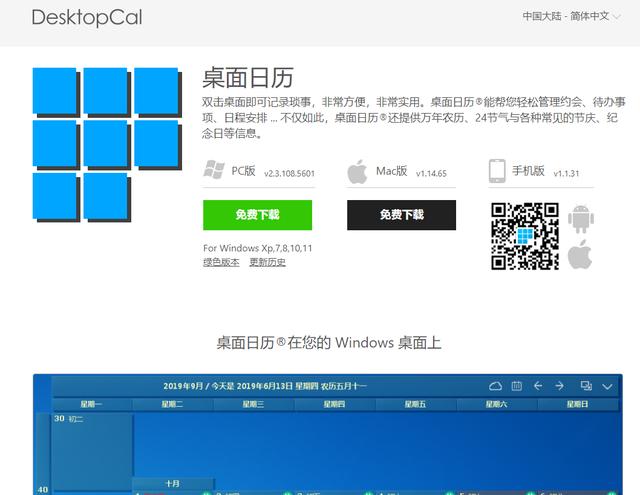
Task: Click version text v2.3.108.5601
Action: pos(289,173)
